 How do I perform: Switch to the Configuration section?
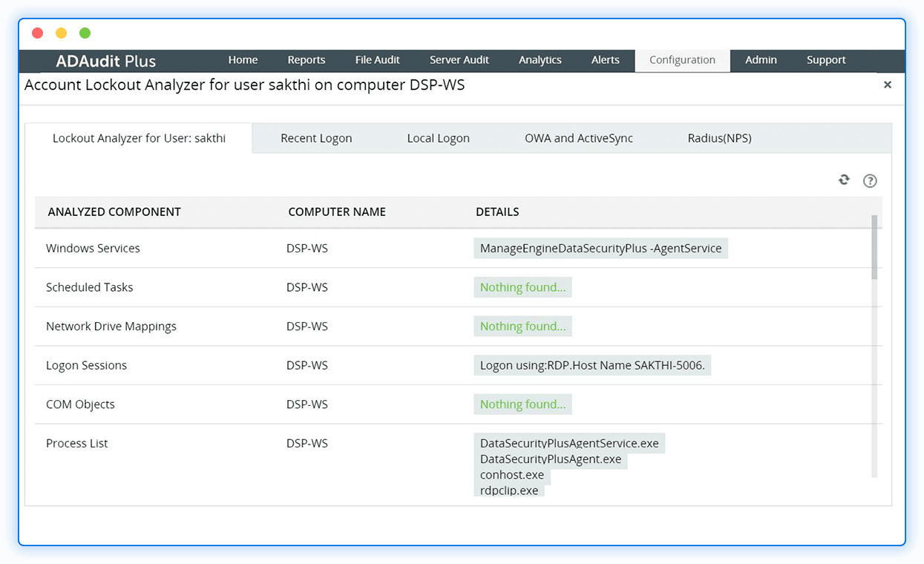(x=682, y=60)
